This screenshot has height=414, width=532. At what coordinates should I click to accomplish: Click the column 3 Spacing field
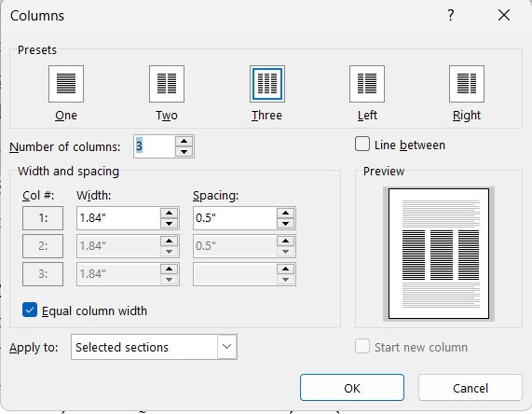click(x=235, y=274)
